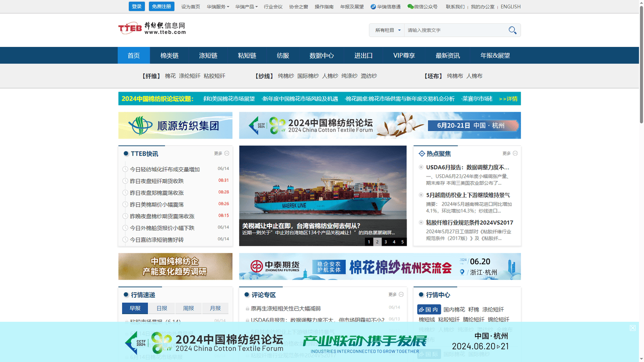Open 顺源纺织集团 banner ad

click(x=175, y=125)
